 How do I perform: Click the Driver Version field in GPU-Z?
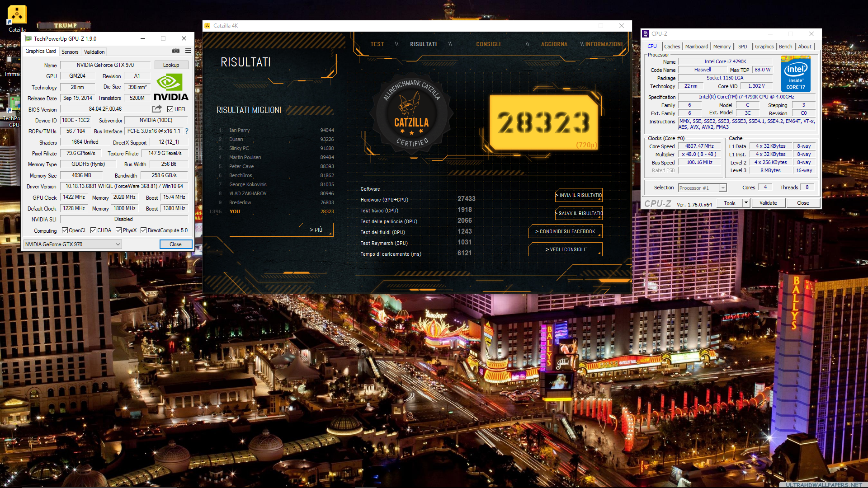tap(124, 186)
